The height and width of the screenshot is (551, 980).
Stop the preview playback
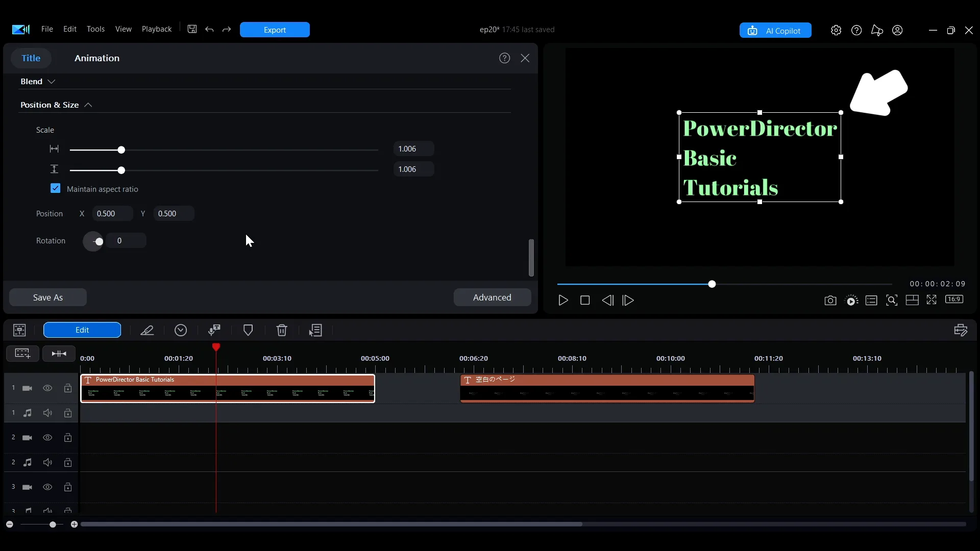coord(585,300)
